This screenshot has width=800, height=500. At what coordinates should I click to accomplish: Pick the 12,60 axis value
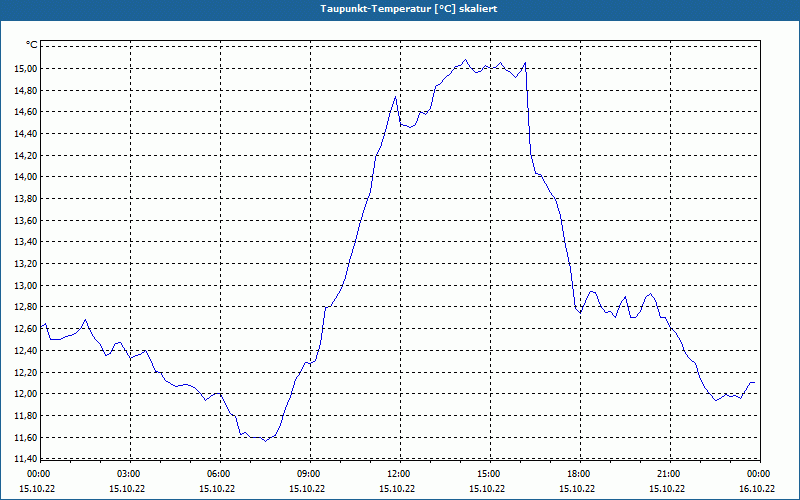coord(28,329)
